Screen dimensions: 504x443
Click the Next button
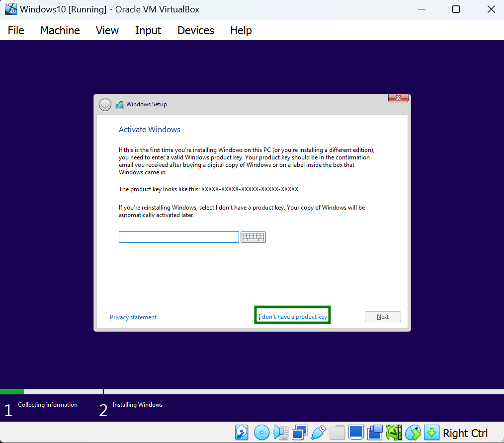click(x=383, y=317)
